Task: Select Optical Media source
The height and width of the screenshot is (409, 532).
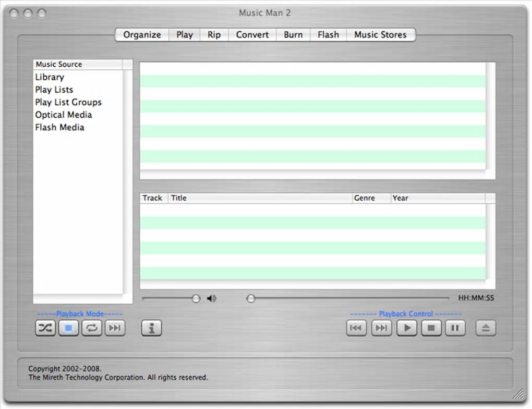Action: coord(64,115)
